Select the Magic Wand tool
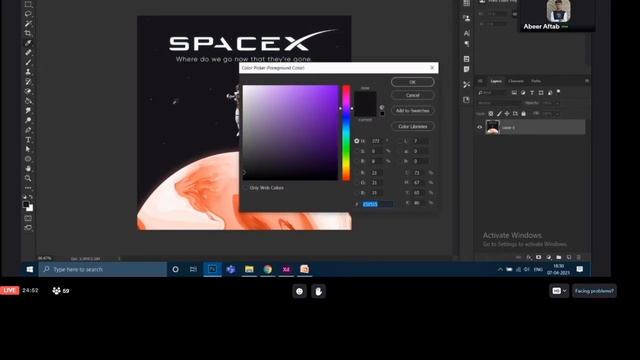The width and height of the screenshot is (640, 360). point(28,24)
